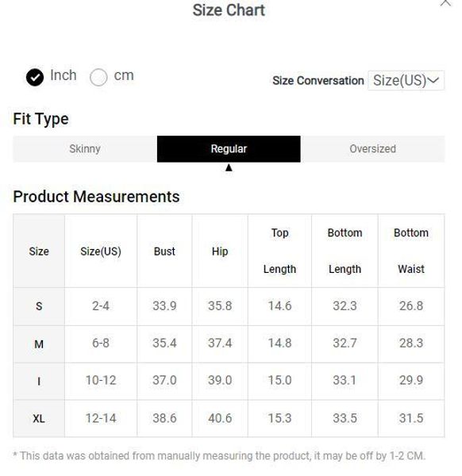Switch to the Skinny fit tab

point(85,149)
